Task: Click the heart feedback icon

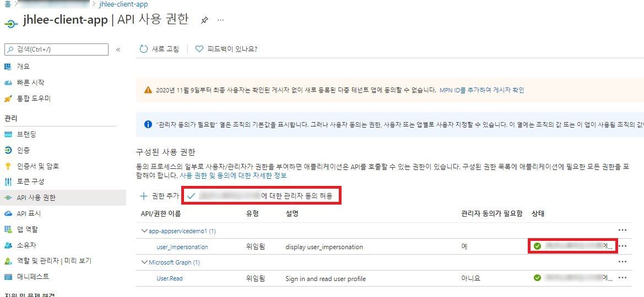Action: click(199, 50)
